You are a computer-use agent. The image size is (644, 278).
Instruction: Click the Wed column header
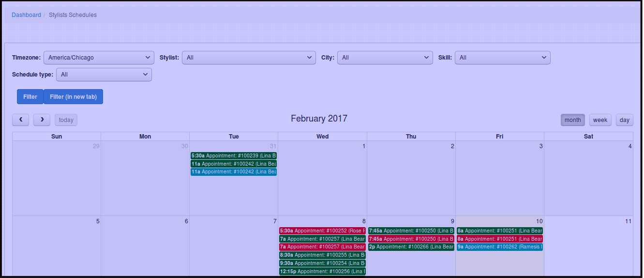click(322, 137)
